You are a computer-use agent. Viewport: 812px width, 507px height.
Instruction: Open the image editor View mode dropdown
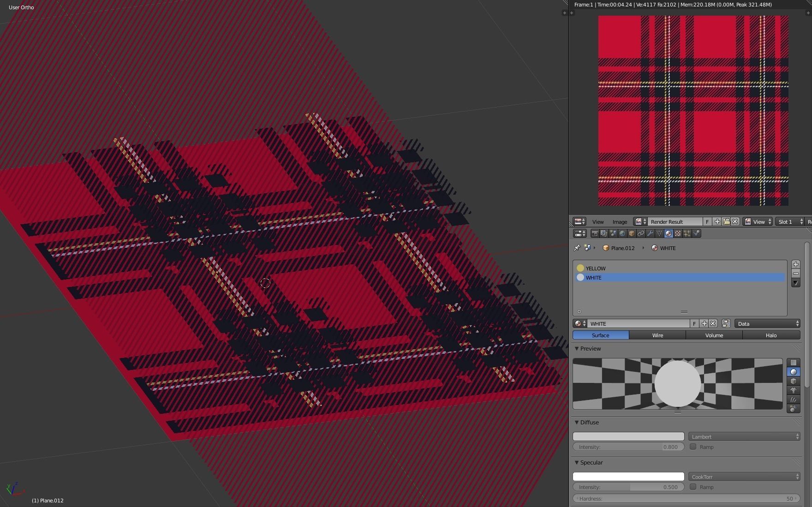[x=758, y=222]
